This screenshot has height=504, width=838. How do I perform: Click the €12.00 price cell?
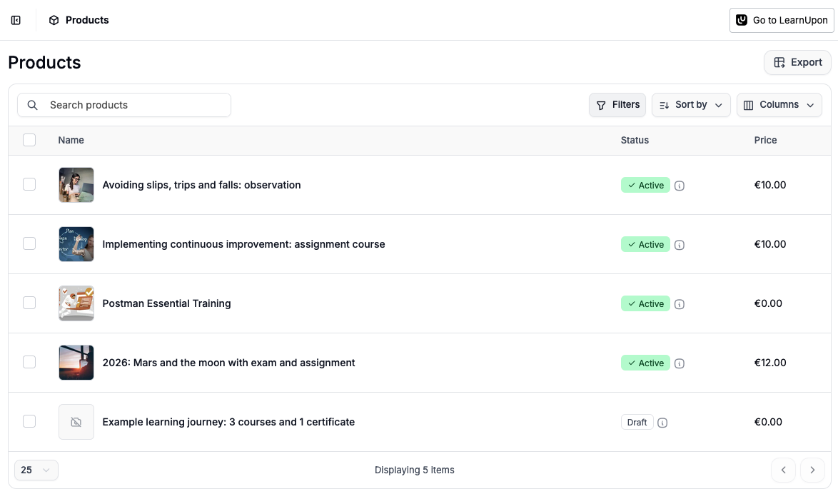pos(770,363)
